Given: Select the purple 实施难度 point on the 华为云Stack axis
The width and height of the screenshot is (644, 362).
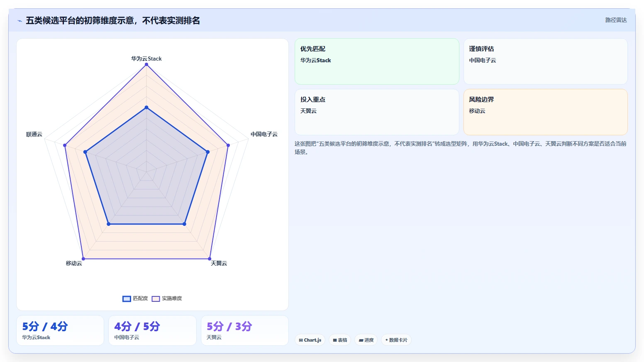Looking at the screenshot, I should [x=146, y=64].
